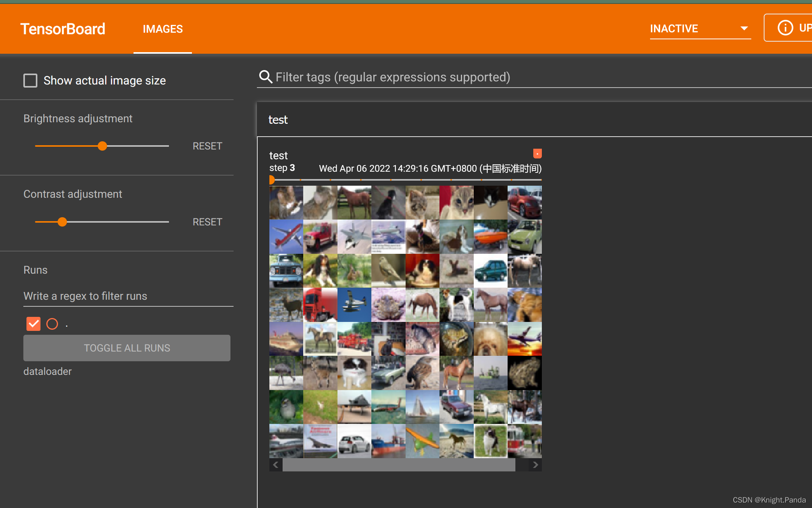Image resolution: width=812 pixels, height=508 pixels.
Task: Click the IMAGES tab in TensorBoard
Action: click(162, 28)
